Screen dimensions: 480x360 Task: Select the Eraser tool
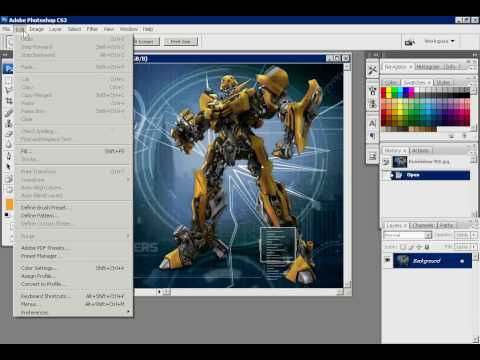pos(9,134)
